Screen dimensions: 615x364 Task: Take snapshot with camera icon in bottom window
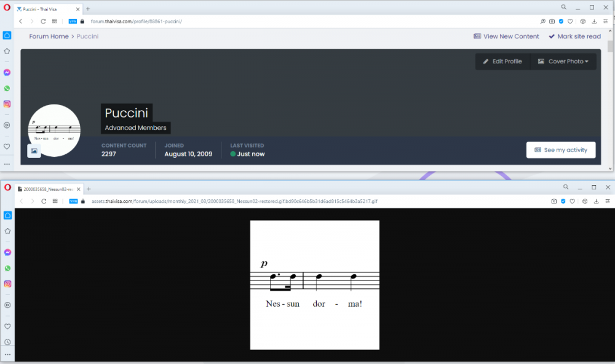554,201
